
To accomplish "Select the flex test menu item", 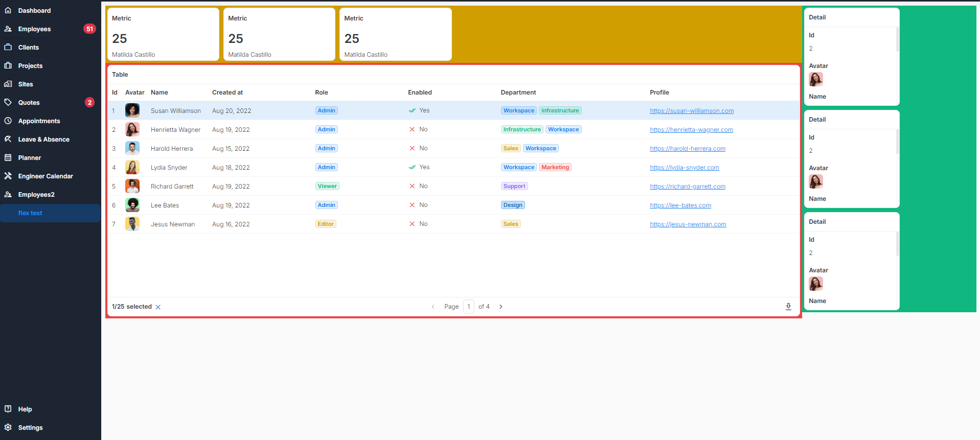I will coord(31,213).
